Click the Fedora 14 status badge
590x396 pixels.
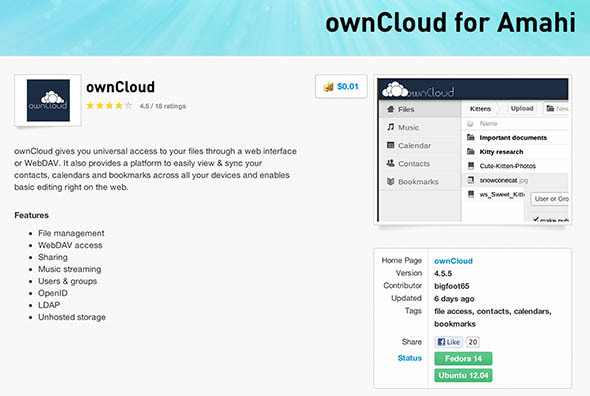[463, 359]
